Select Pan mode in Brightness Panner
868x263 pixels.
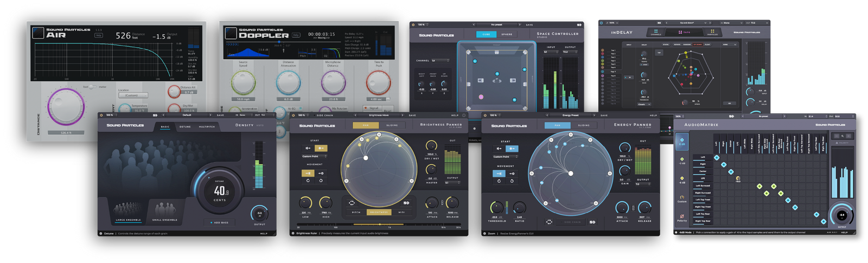[366, 125]
